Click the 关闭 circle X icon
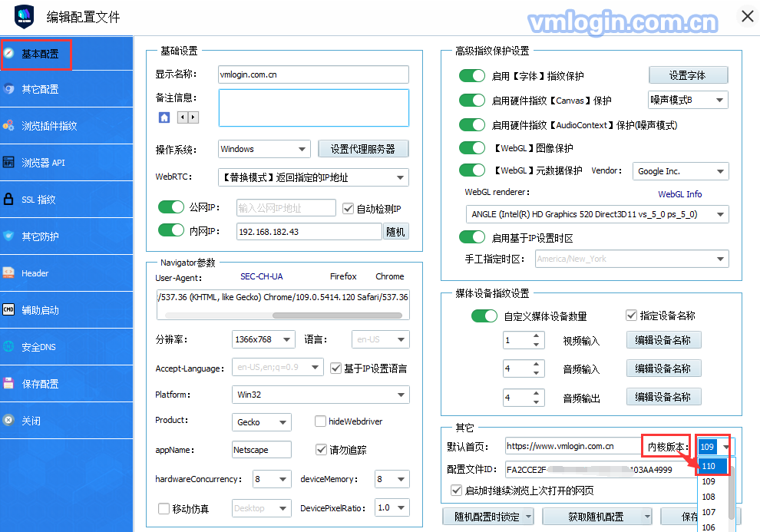The width and height of the screenshot is (760, 532). [8, 420]
